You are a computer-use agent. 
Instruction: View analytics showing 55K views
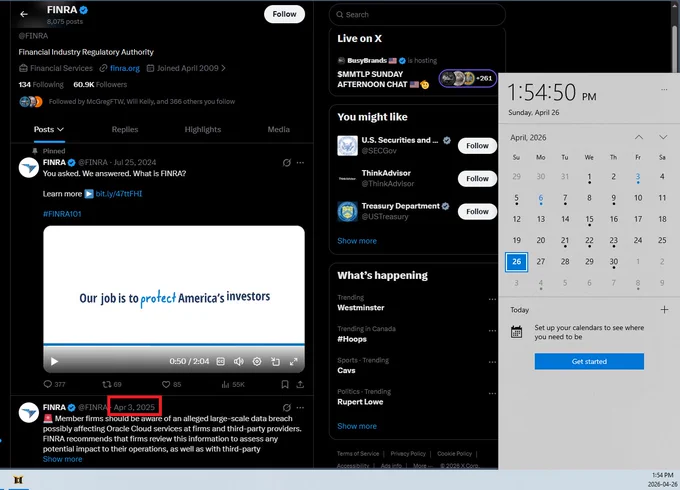coord(233,384)
